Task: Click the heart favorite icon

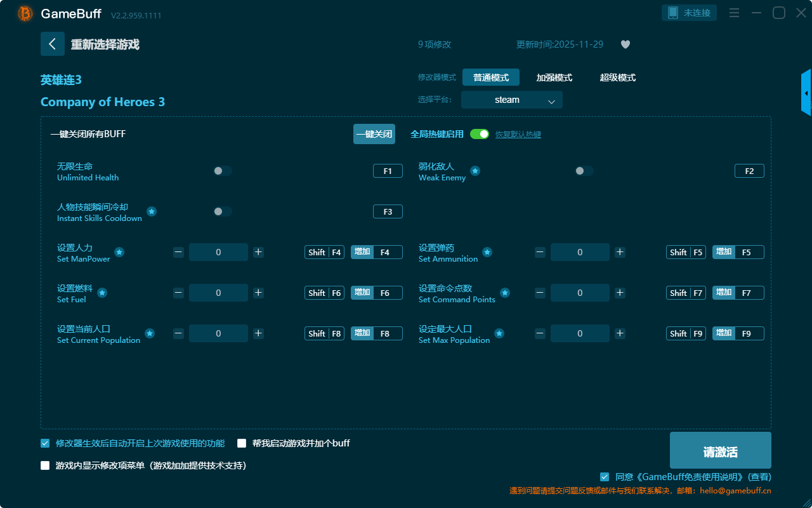Action: pyautogui.click(x=625, y=44)
